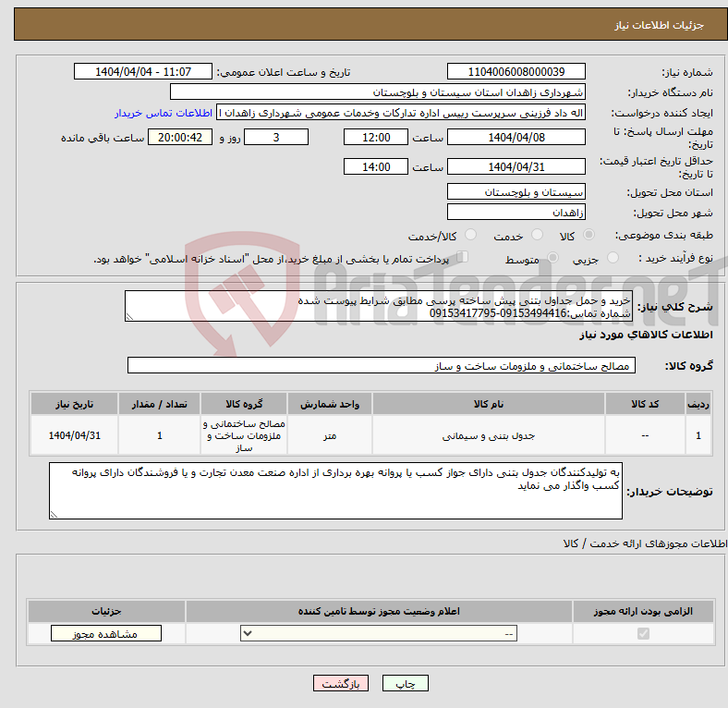Click the unit cell متر
Screen dimensions: 728x708
point(330,435)
